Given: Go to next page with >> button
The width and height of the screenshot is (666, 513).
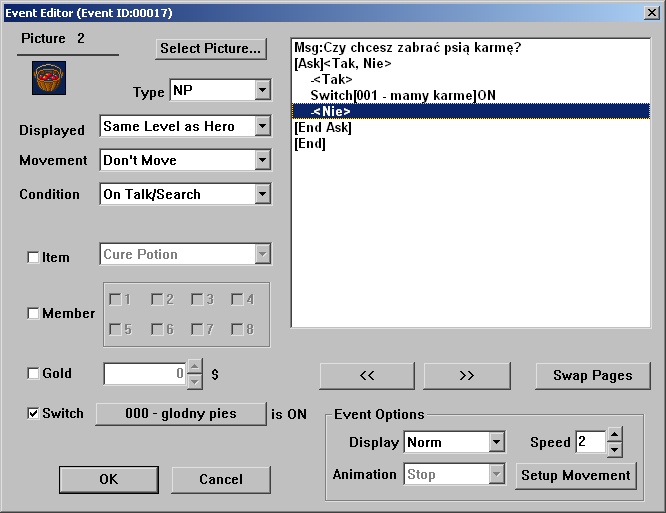Looking at the screenshot, I should (x=467, y=376).
